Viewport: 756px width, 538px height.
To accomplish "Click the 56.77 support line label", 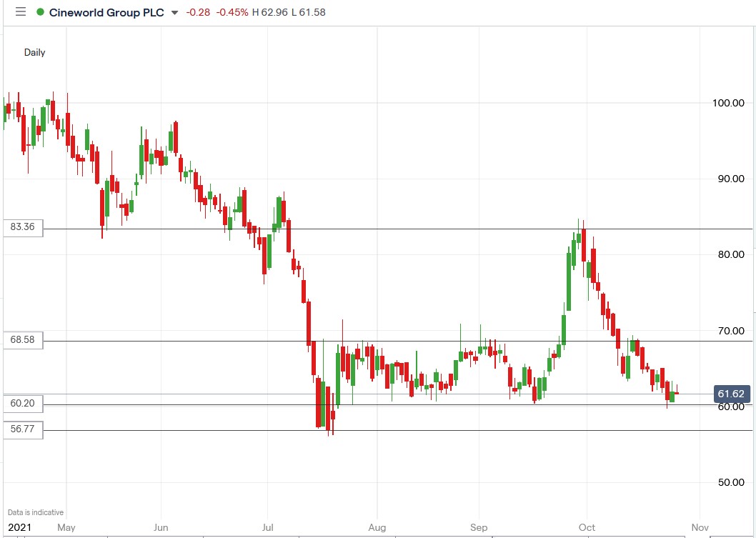I will click(24, 429).
